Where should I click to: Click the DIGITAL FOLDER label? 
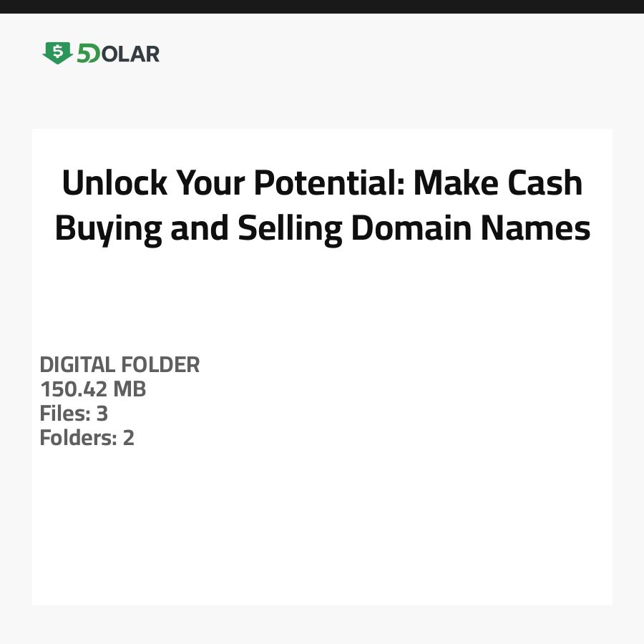(x=119, y=365)
